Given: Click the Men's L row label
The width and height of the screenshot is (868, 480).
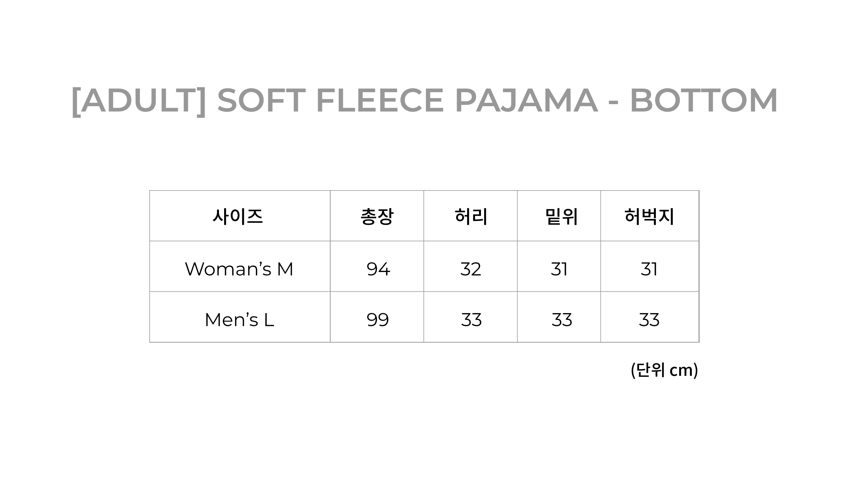Looking at the screenshot, I should pos(239,320).
